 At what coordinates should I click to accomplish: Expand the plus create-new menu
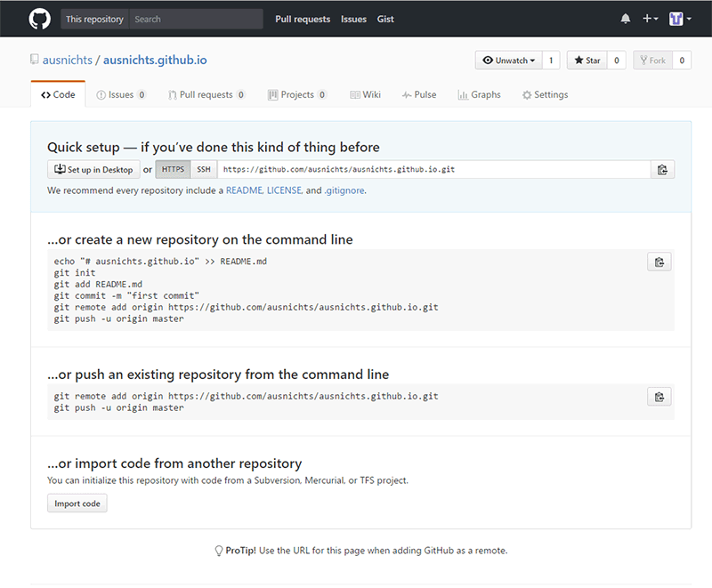(650, 19)
